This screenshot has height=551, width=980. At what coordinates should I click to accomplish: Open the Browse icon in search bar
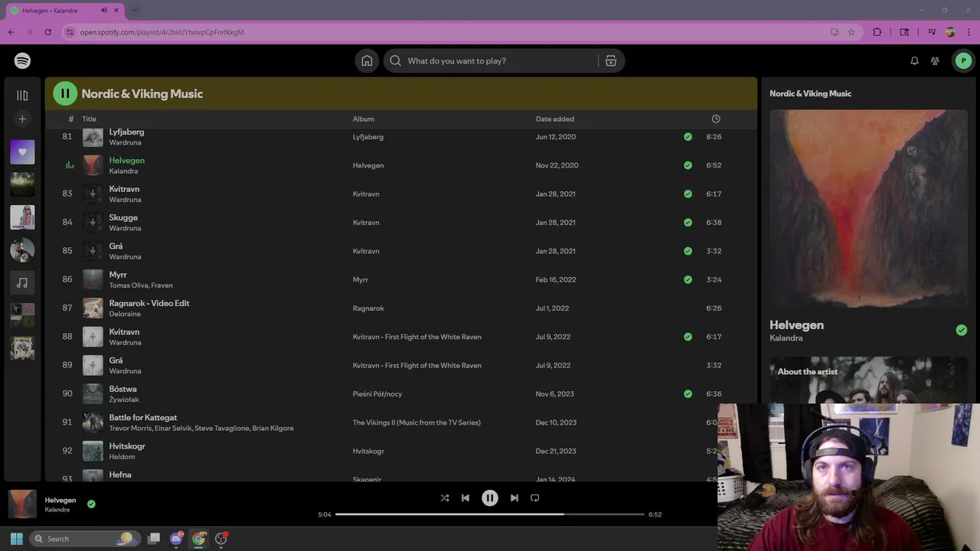click(x=611, y=60)
